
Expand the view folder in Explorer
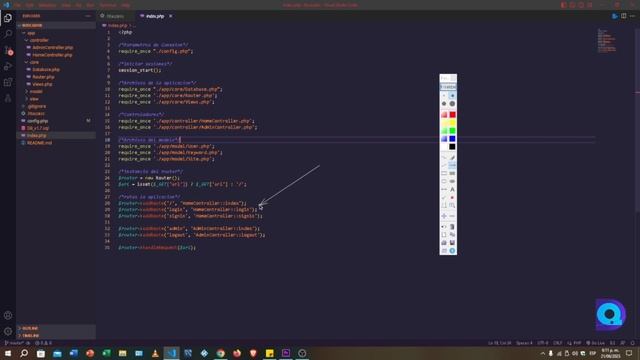(34, 99)
